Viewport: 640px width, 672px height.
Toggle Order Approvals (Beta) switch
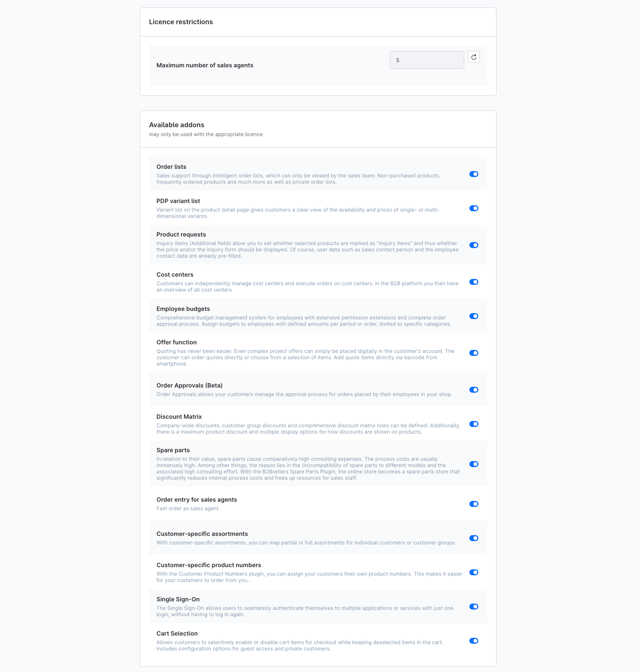tap(473, 390)
